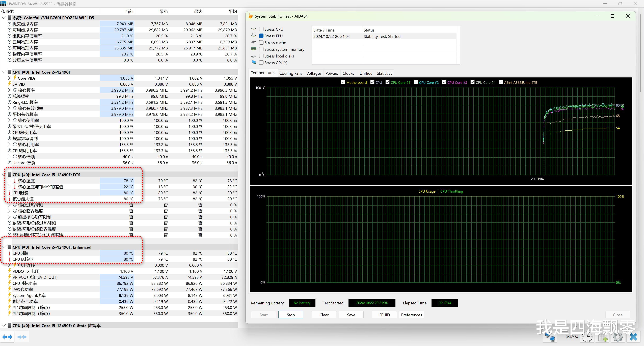The height and width of the screenshot is (346, 644).
Task: Click the Preferences button
Action: click(x=411, y=315)
